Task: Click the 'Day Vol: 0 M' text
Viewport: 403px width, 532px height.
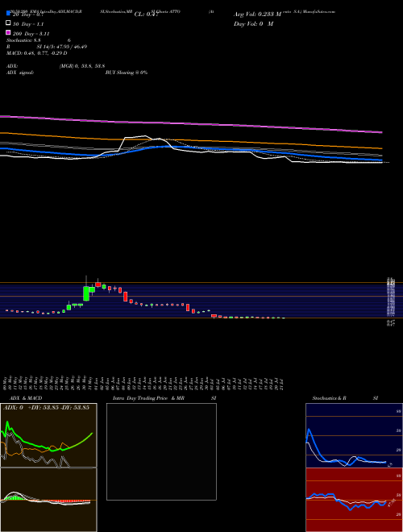Action: 253,24
